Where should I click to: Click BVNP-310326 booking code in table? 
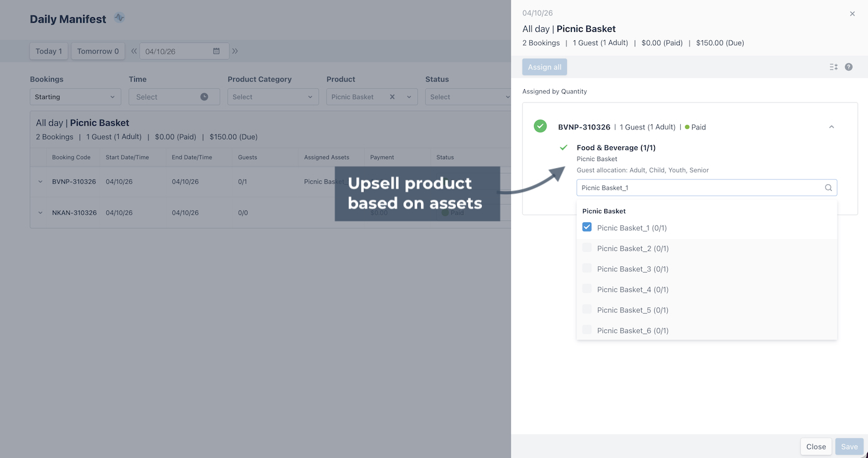click(x=74, y=182)
